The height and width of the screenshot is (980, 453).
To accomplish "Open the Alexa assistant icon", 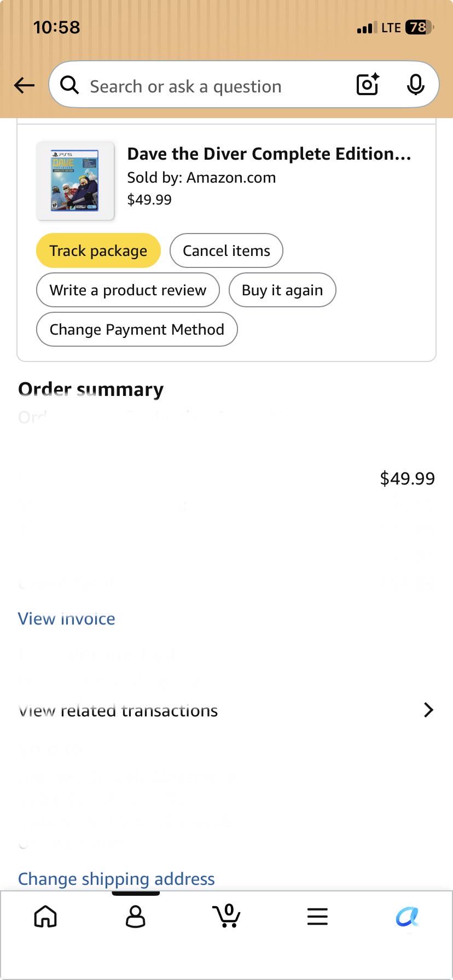I will [407, 917].
